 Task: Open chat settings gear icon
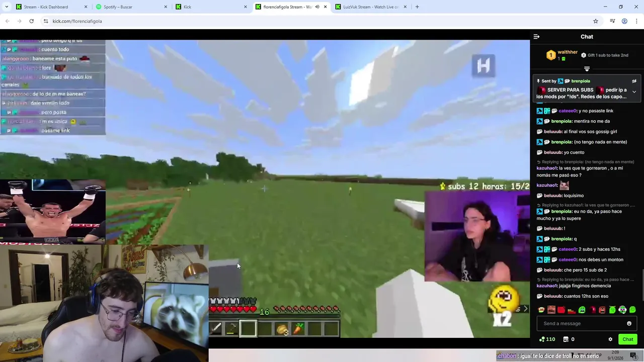[x=610, y=339]
